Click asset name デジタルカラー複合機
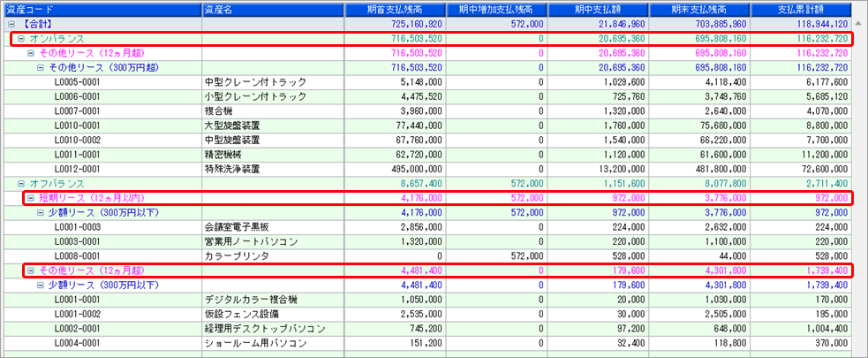The height and width of the screenshot is (358, 868). click(x=251, y=300)
